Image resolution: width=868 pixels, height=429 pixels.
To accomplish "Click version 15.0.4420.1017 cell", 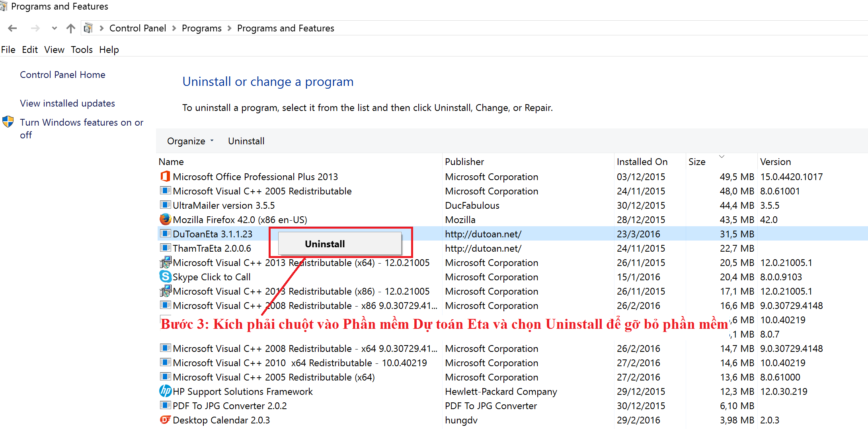I will (791, 177).
